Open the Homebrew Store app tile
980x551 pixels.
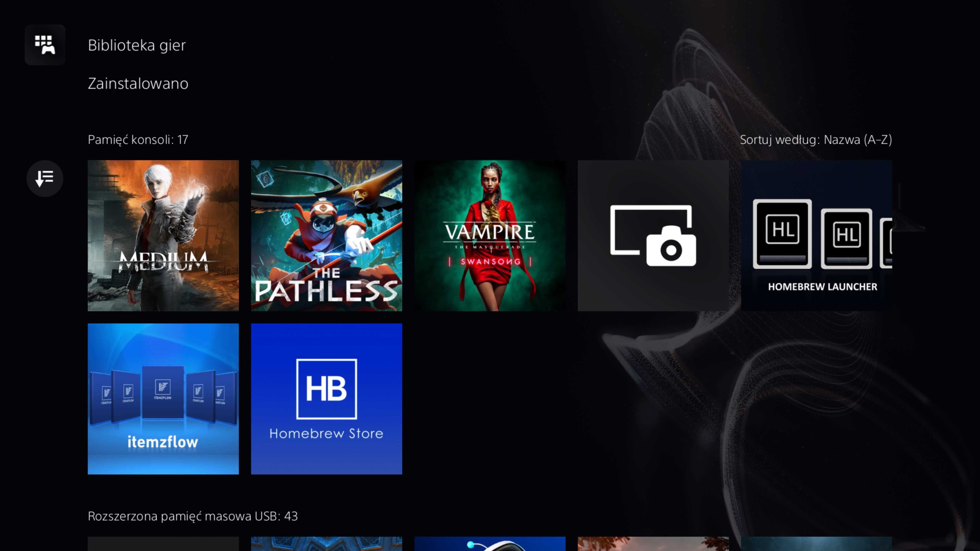[x=326, y=399]
